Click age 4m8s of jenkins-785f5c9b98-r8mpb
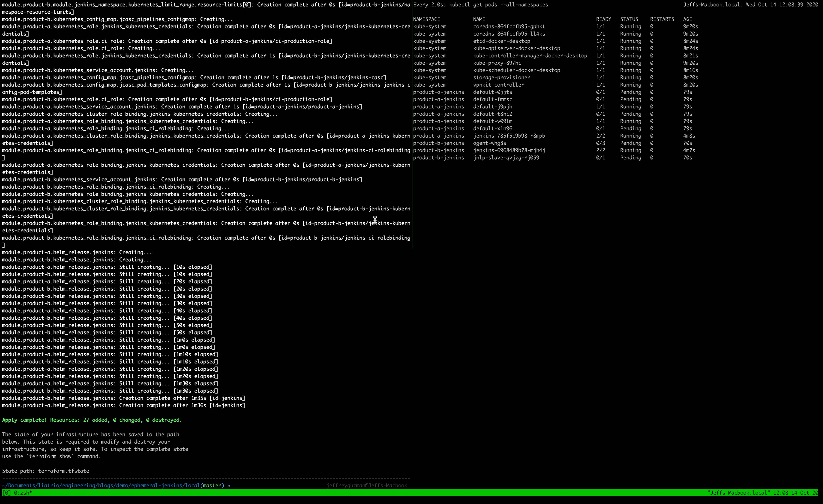This screenshot has width=823, height=504. tap(689, 136)
